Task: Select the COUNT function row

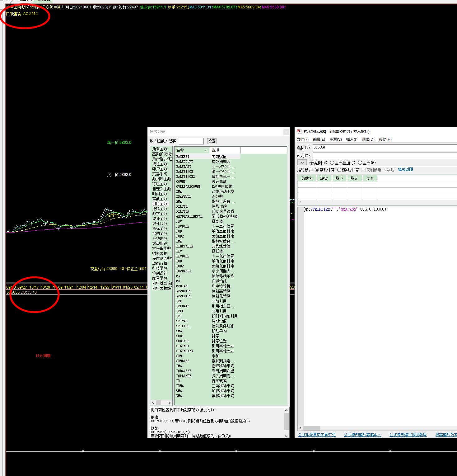Action: pos(208,182)
